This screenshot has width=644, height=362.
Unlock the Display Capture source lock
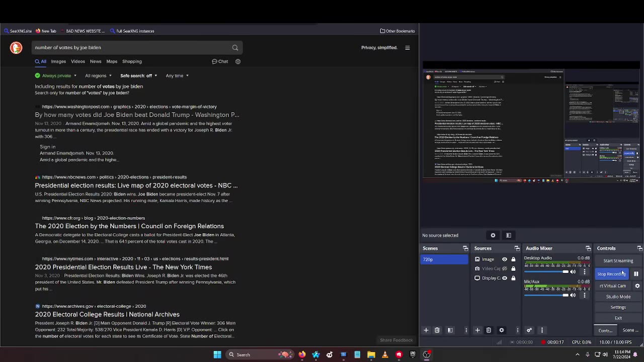pos(513,278)
